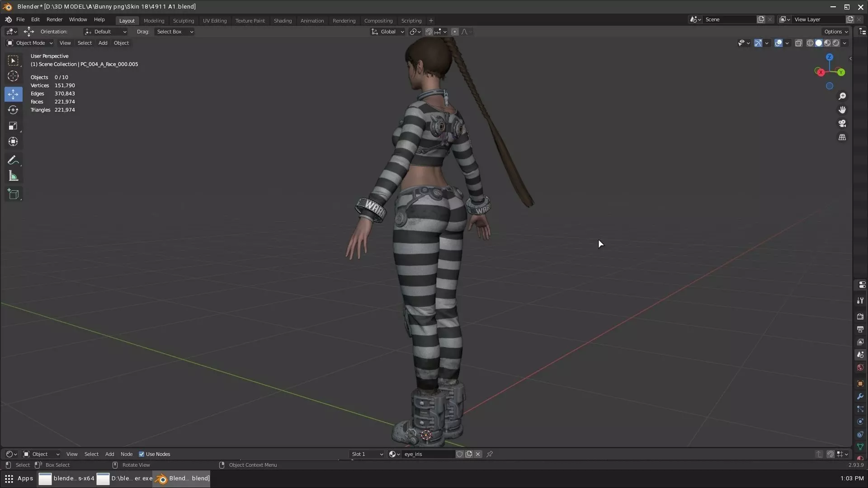Unlink eye_iris material with X button
868x488 pixels.
pyautogui.click(x=478, y=454)
